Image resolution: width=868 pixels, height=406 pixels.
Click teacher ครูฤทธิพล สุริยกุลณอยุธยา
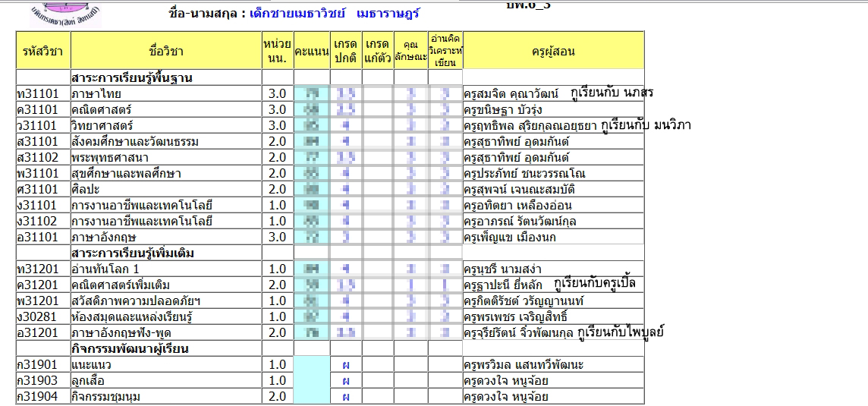(530, 126)
